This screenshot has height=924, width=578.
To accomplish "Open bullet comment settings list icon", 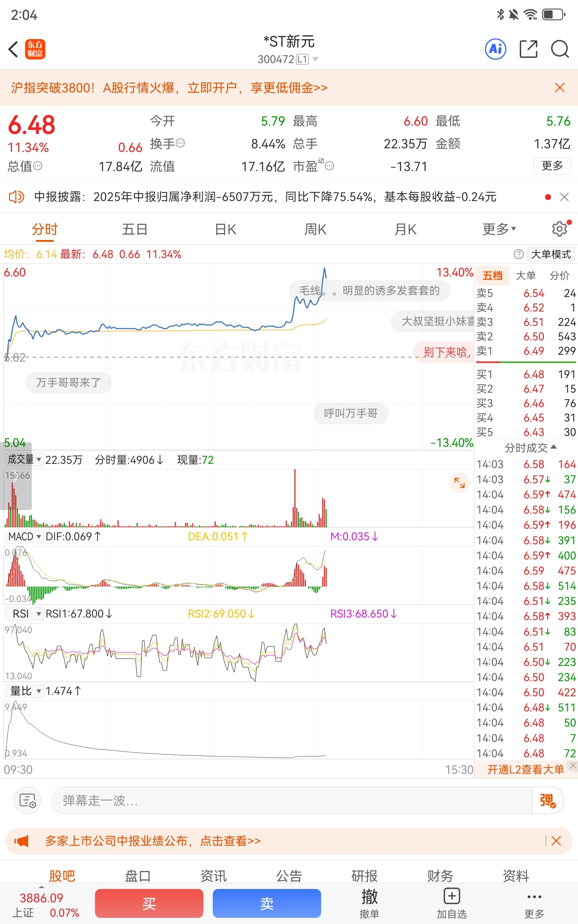I will 27,800.
